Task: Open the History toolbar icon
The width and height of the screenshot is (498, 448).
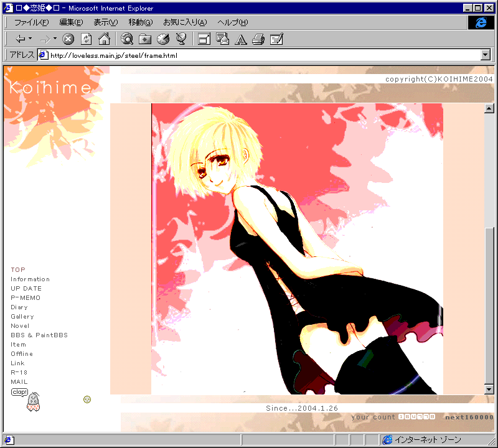Action: [163, 39]
